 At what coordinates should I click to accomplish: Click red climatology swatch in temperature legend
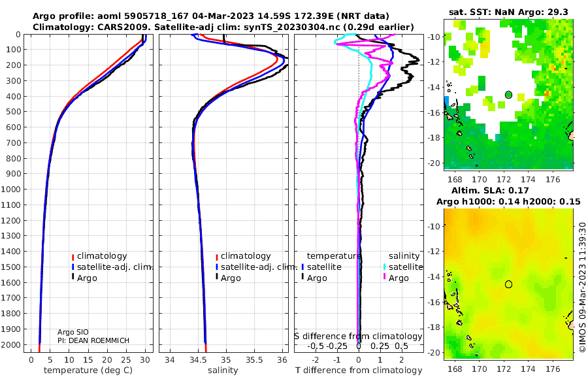click(x=73, y=257)
